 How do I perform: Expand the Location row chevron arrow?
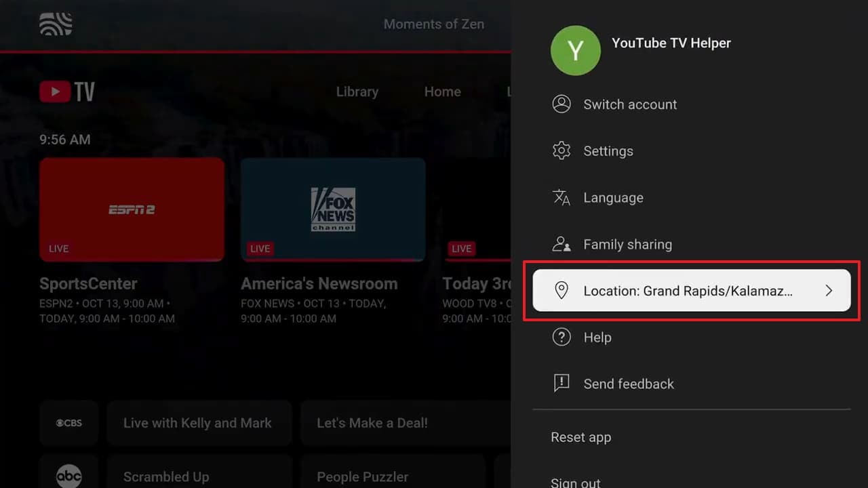pos(829,291)
